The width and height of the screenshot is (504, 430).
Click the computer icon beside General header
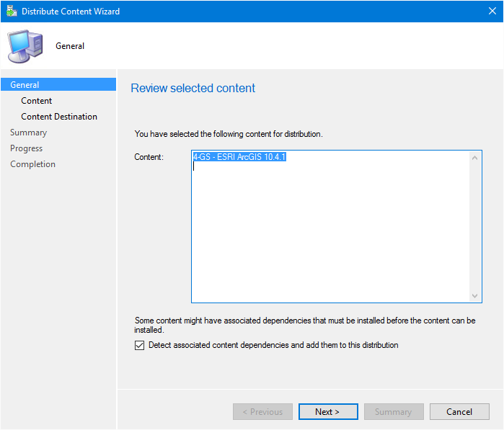click(x=25, y=46)
